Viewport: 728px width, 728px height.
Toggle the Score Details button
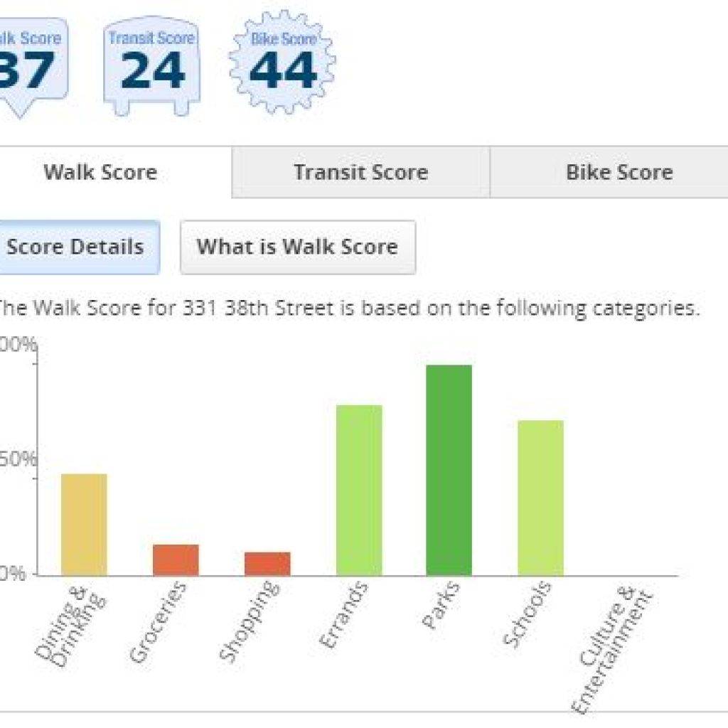[77, 247]
